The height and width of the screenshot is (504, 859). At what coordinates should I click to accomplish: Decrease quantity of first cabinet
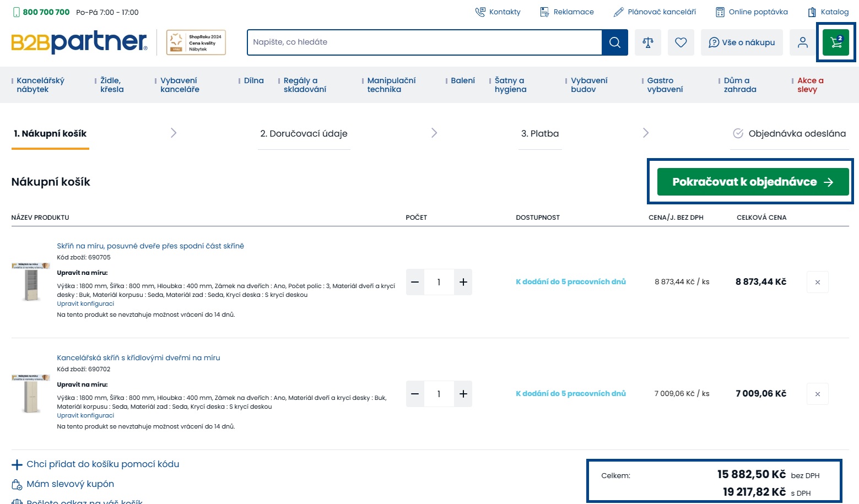[x=415, y=282]
